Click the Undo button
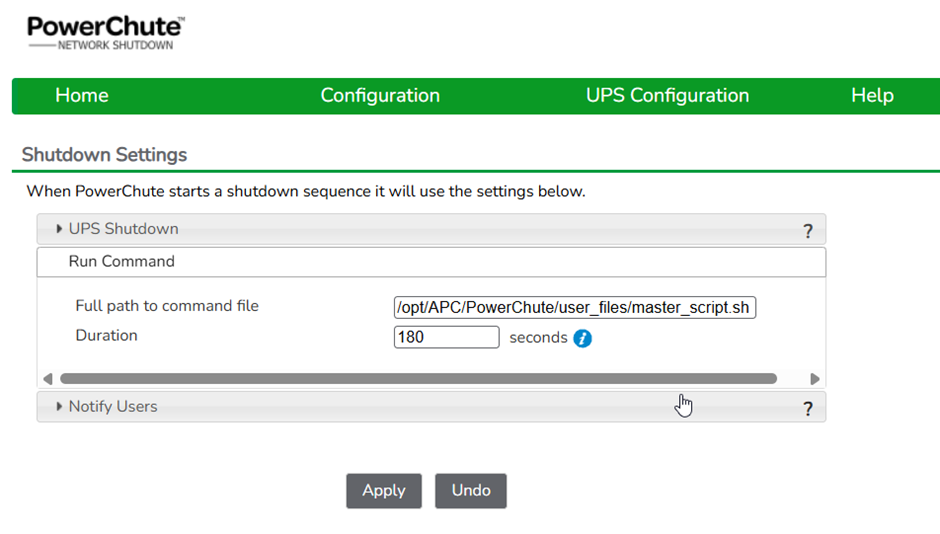Image resolution: width=940 pixels, height=534 pixels. point(471,491)
